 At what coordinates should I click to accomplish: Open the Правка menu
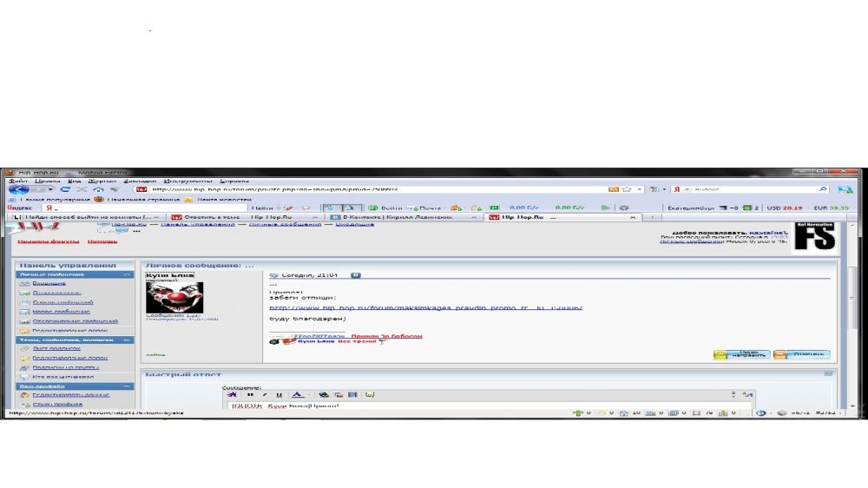tap(47, 181)
